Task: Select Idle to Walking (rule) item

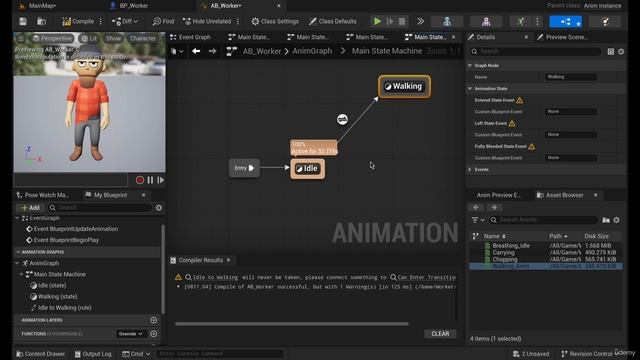Action: pos(64,308)
